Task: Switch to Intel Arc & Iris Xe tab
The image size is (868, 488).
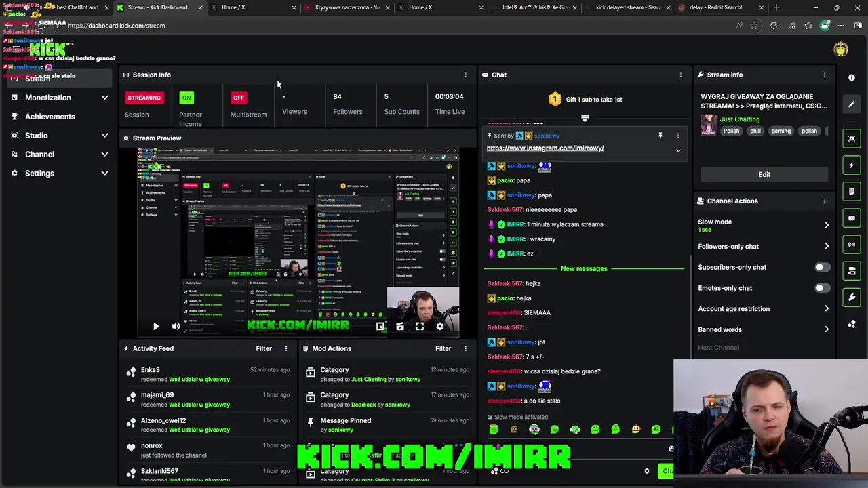Action: coord(534,7)
